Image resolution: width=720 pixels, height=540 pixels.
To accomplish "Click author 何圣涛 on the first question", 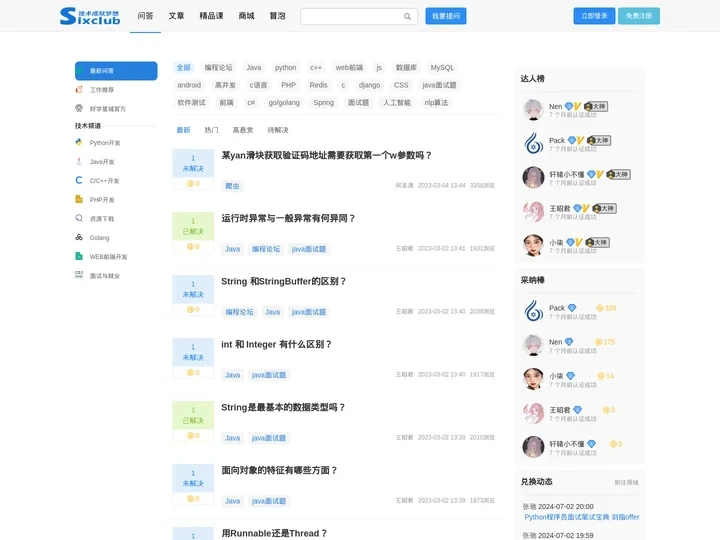I will (x=404, y=186).
